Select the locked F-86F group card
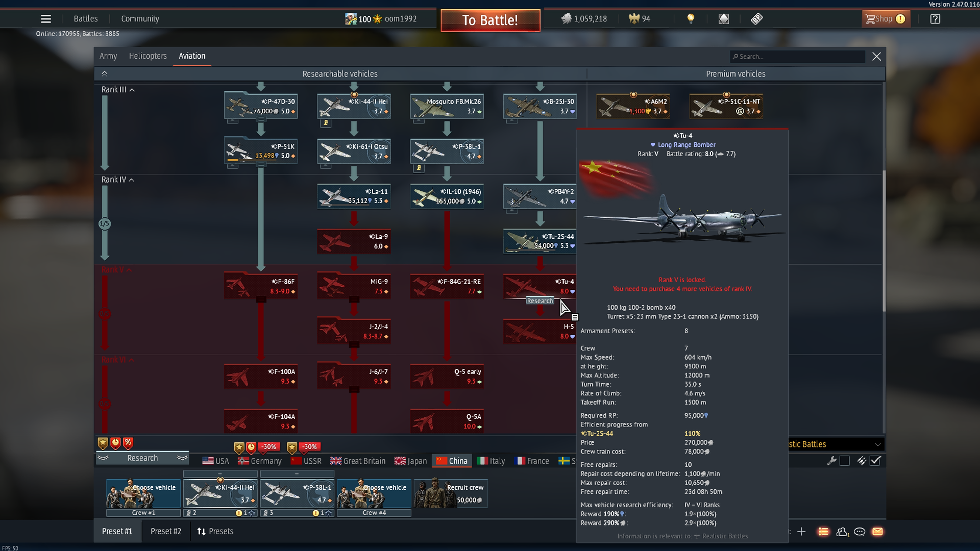Image resolution: width=980 pixels, height=551 pixels. coord(261,286)
